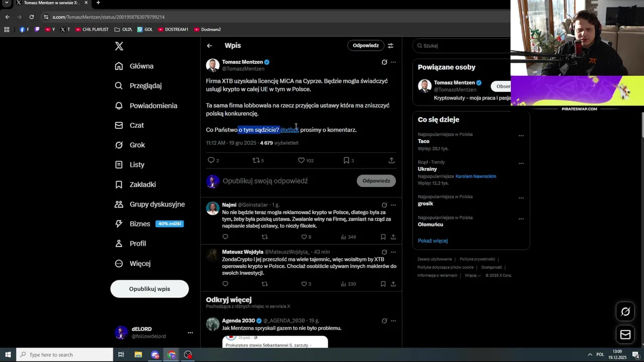Viewport: 644px width, 362px height.
Task: Open options for grosik trend
Action: pyautogui.click(x=521, y=198)
